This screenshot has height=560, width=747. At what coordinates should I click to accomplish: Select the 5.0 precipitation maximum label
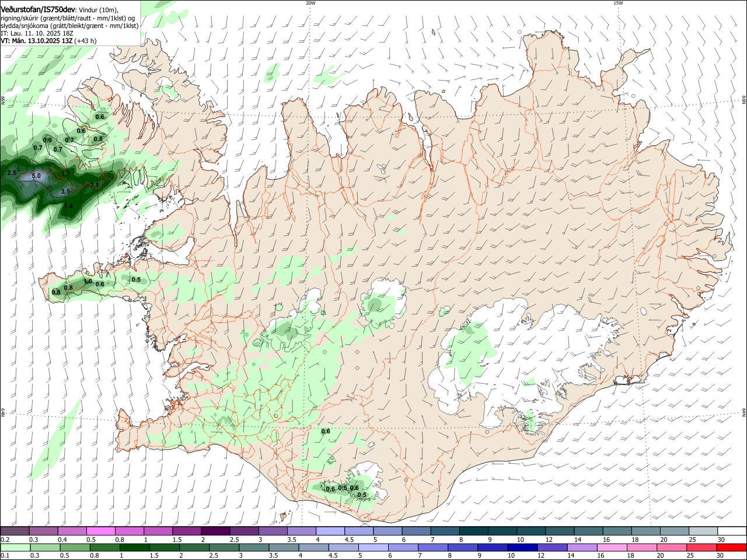point(36,176)
